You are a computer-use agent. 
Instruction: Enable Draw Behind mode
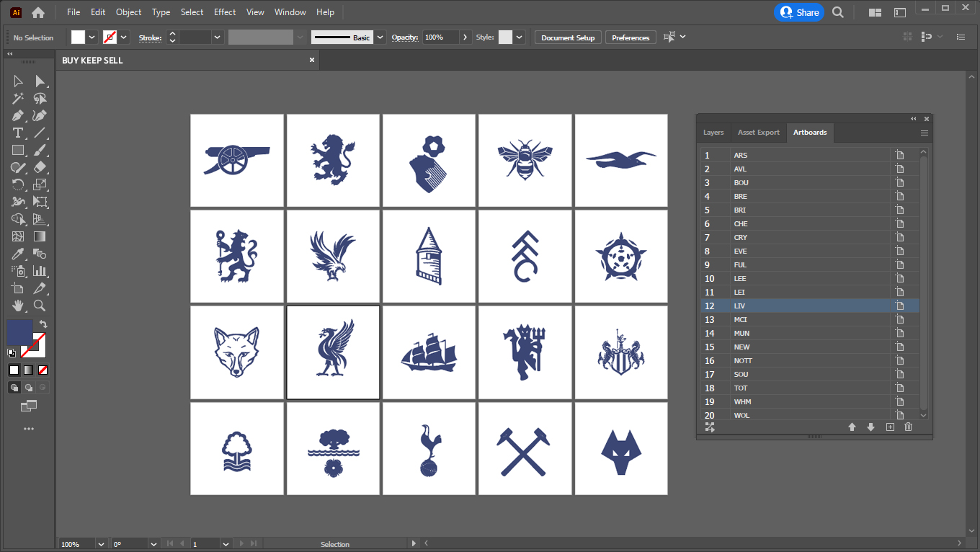pyautogui.click(x=28, y=388)
